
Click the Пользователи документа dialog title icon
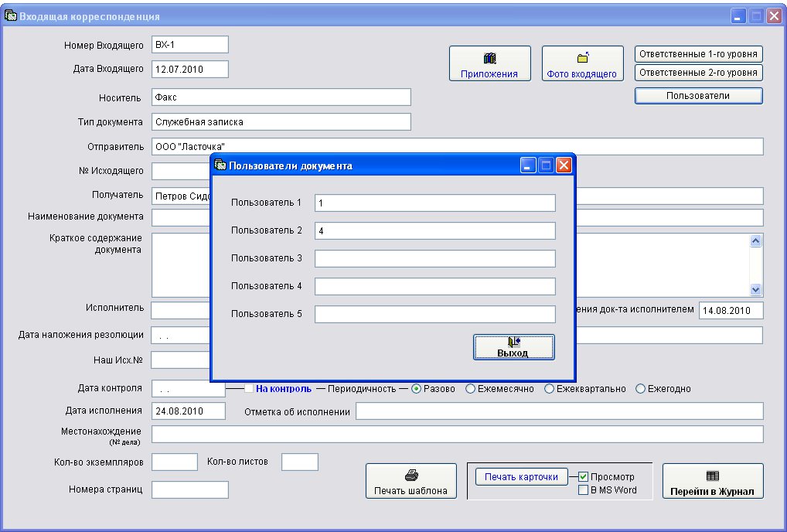pyautogui.click(x=220, y=165)
